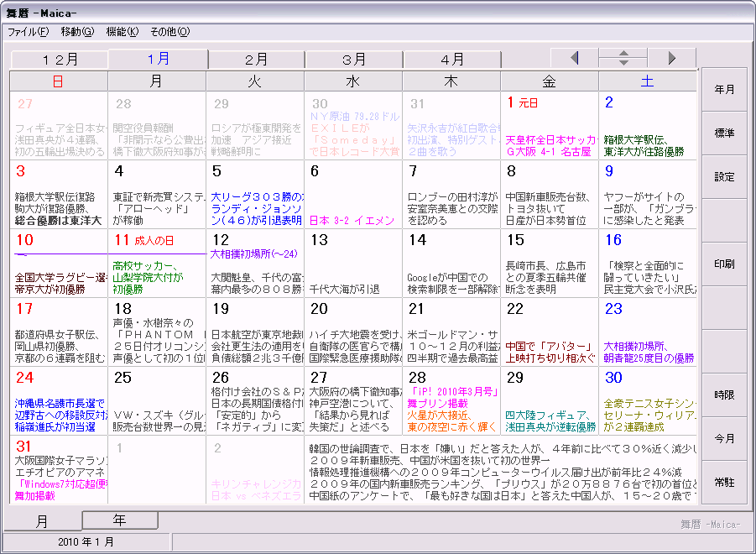756x554 pixels.
Task: Click the 年月 side button
Action: click(724, 90)
